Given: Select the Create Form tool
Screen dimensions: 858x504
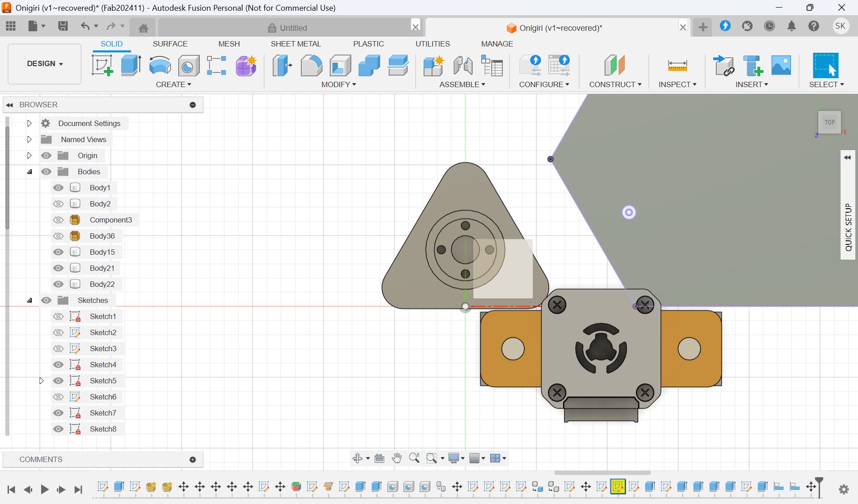Looking at the screenshot, I should click(x=246, y=65).
